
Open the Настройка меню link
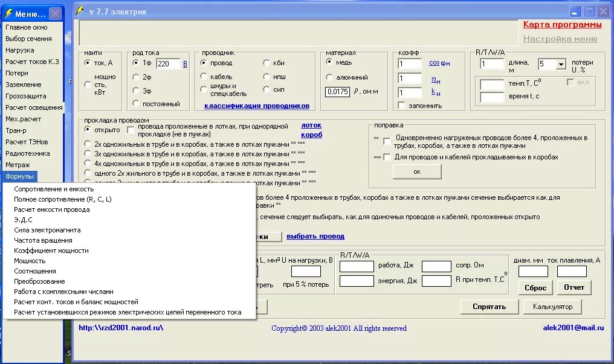560,39
